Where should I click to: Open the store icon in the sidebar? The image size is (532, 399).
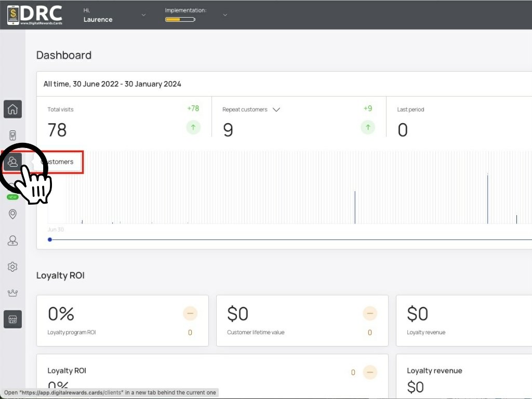click(x=12, y=320)
